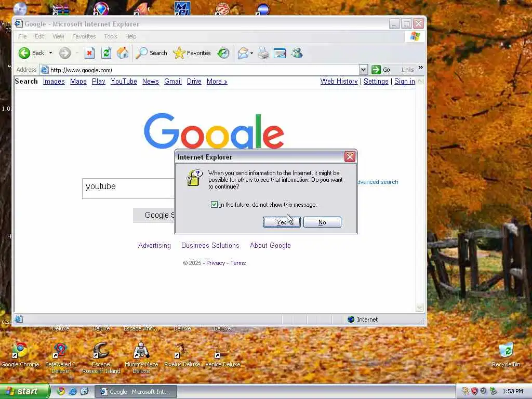Open the History clock icon
This screenshot has height=399, width=532.
pos(223,53)
